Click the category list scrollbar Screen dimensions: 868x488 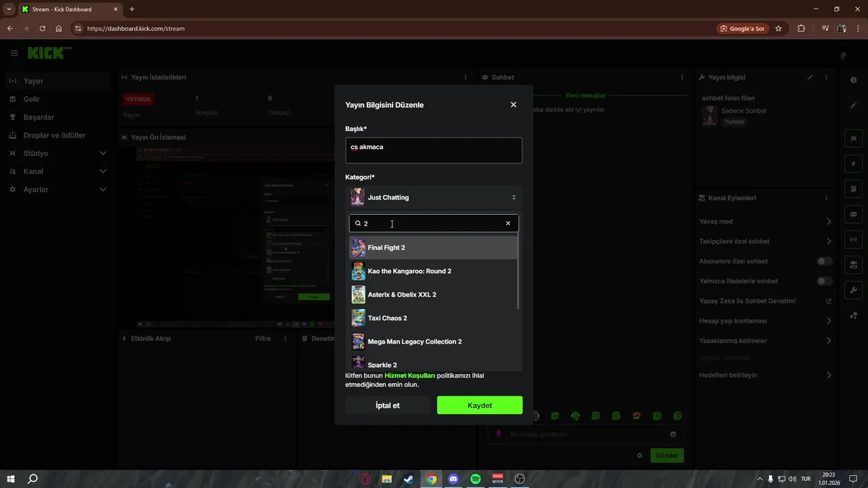[519, 271]
